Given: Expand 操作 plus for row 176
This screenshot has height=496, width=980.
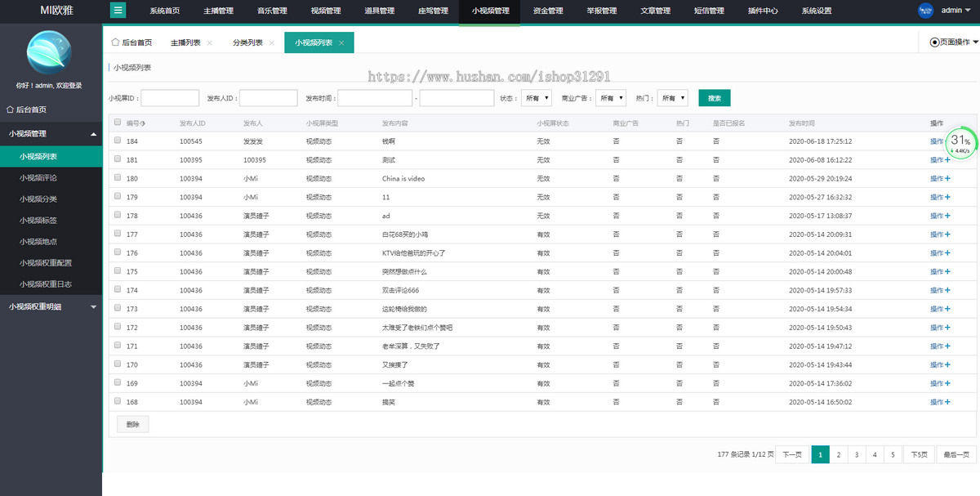Looking at the screenshot, I should 947,253.
